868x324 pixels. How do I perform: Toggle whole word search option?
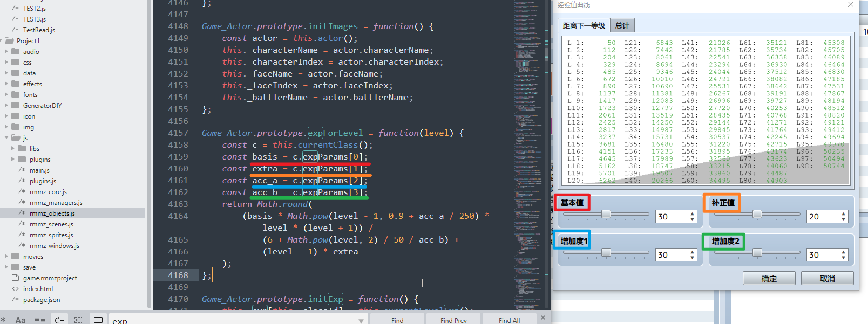[x=40, y=320]
